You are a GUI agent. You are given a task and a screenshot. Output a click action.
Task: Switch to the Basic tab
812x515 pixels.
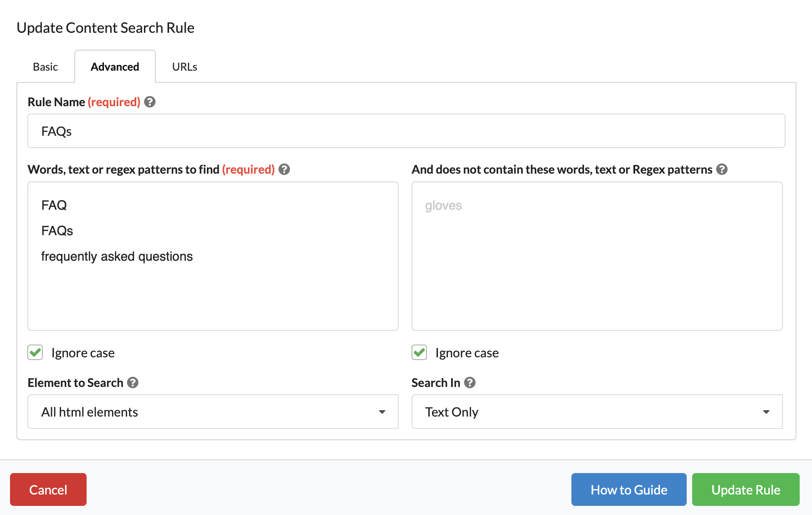tap(46, 67)
